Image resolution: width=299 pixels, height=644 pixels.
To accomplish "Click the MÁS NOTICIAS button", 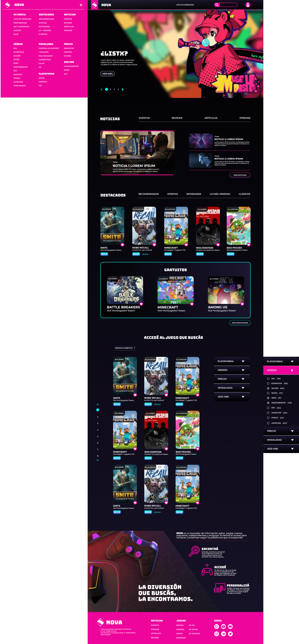I will pyautogui.click(x=240, y=175).
